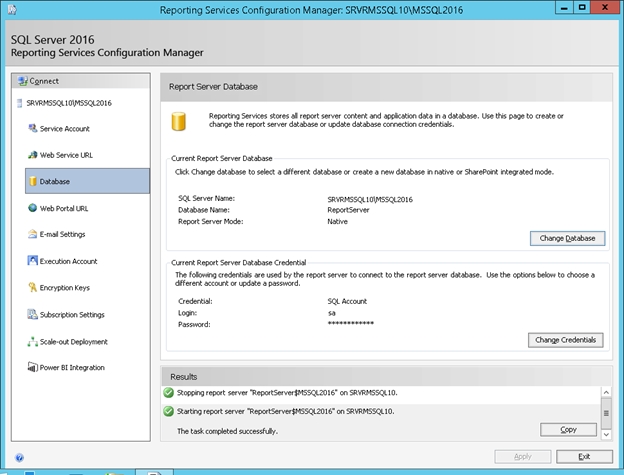Click the Execution Account icon
The image size is (624, 475).
(x=33, y=261)
